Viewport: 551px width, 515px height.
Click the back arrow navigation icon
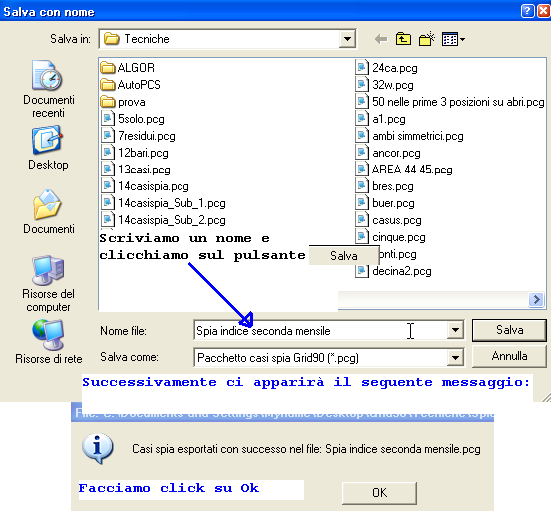tap(381, 39)
